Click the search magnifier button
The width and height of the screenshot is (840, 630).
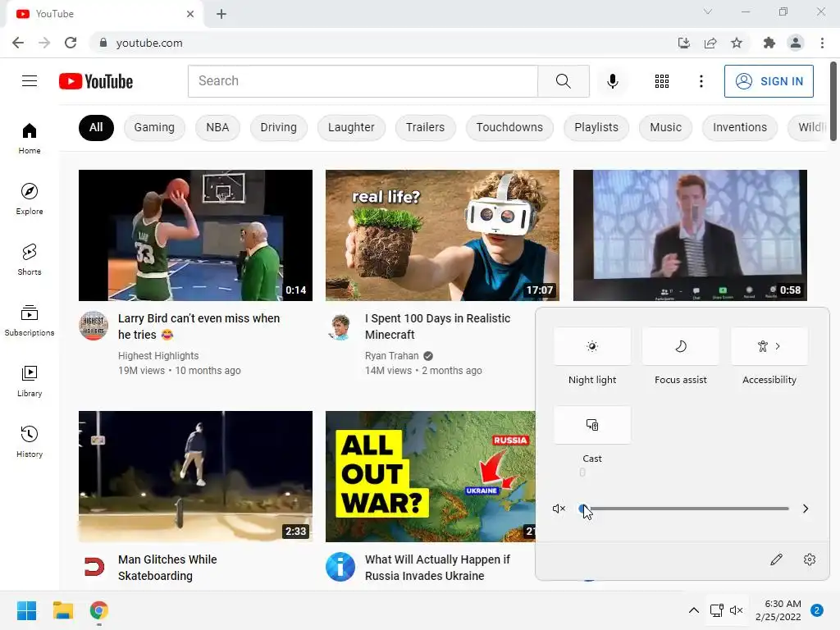tap(563, 81)
